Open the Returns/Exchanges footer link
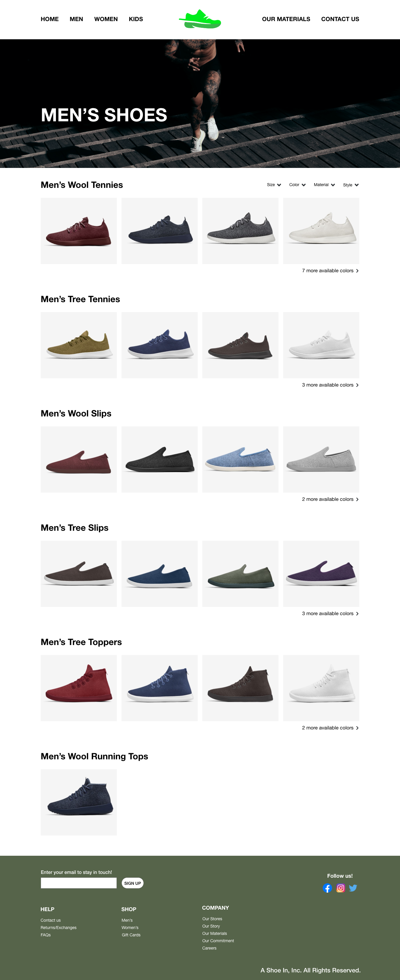Viewport: 400px width, 980px height. pos(59,928)
